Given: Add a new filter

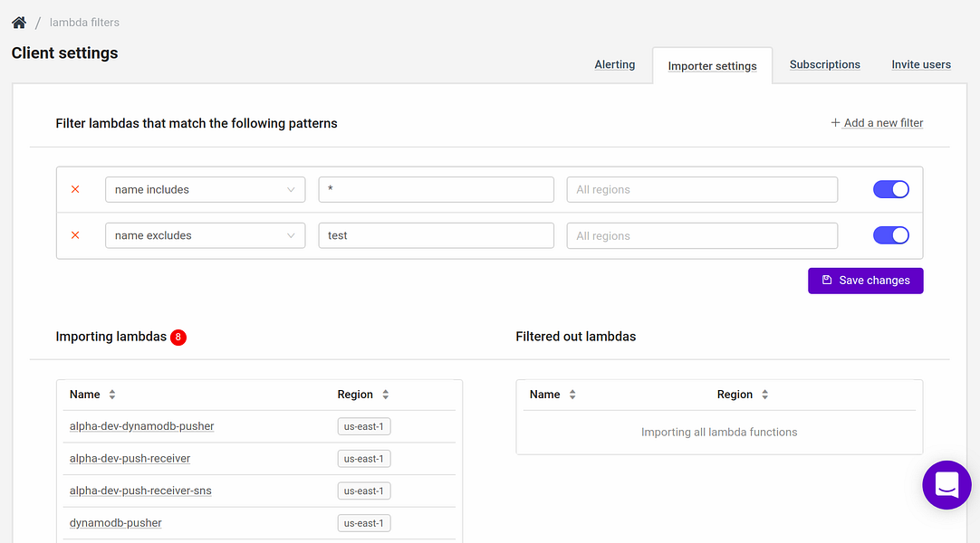Looking at the screenshot, I should (877, 123).
